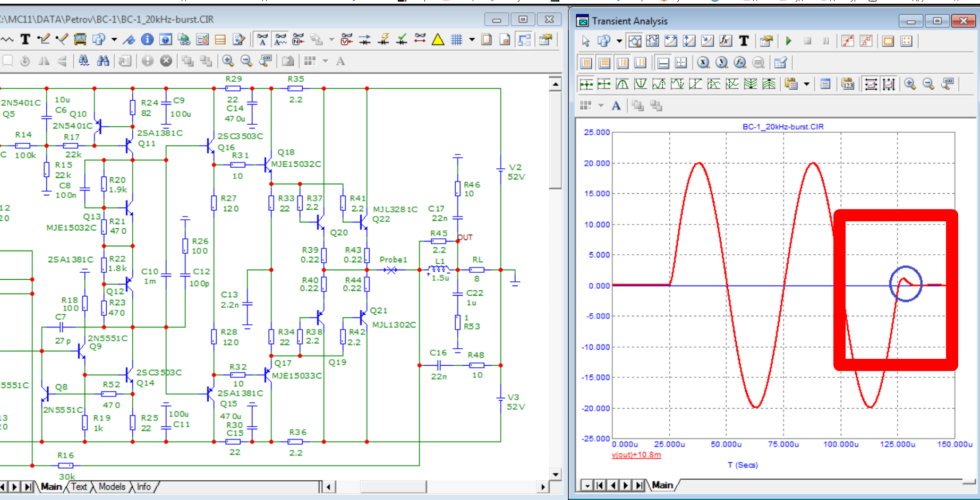This screenshot has width=980, height=500.
Task: Switch to Main tab in schematic window
Action: tap(52, 487)
